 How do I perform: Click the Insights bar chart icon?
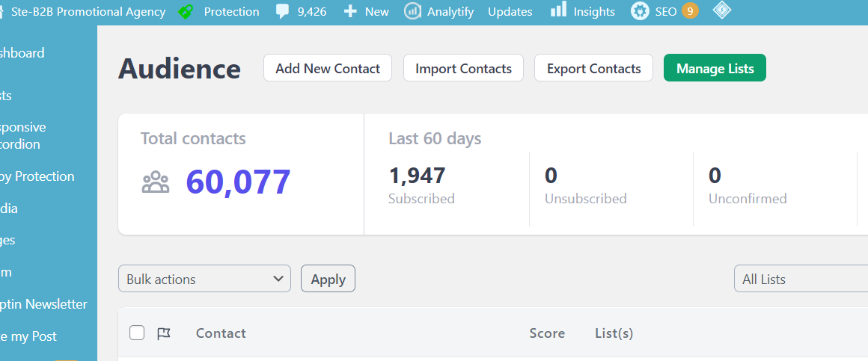558,10
